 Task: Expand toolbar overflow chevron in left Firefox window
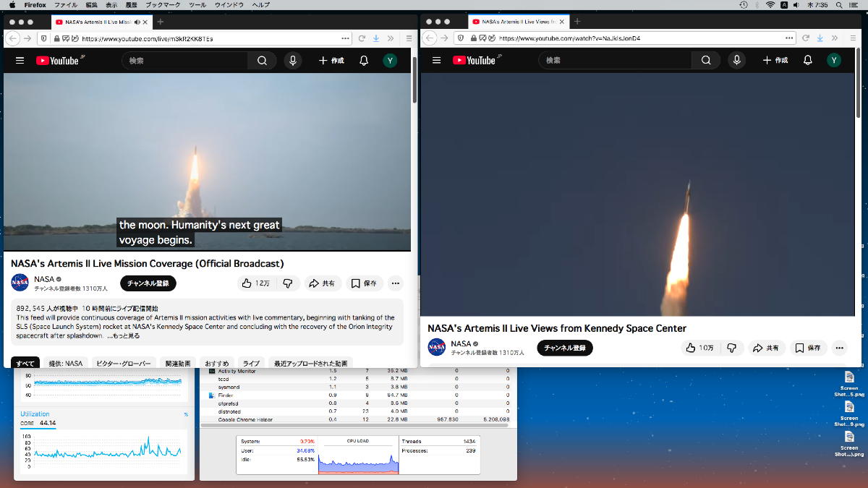(x=391, y=38)
